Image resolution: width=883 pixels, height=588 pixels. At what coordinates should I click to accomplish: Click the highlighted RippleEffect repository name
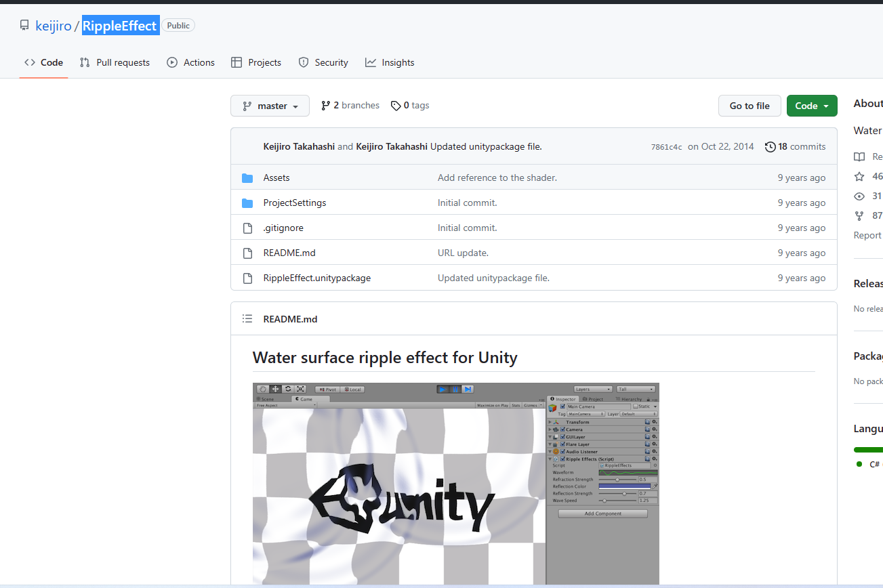[121, 26]
